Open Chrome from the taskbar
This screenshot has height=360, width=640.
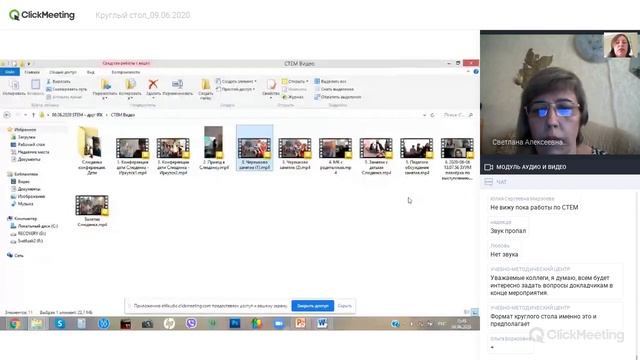click(x=15, y=324)
